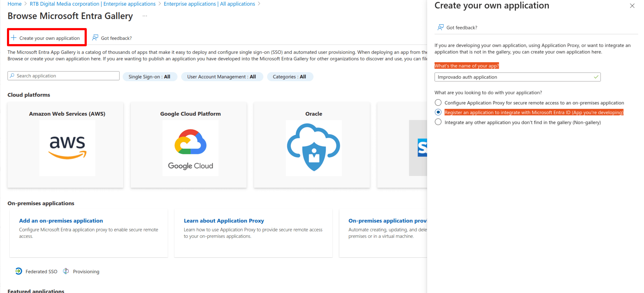Image resolution: width=644 pixels, height=293 pixels.
Task: Open the Oracle cloud shield logo tile
Action: tap(314, 148)
